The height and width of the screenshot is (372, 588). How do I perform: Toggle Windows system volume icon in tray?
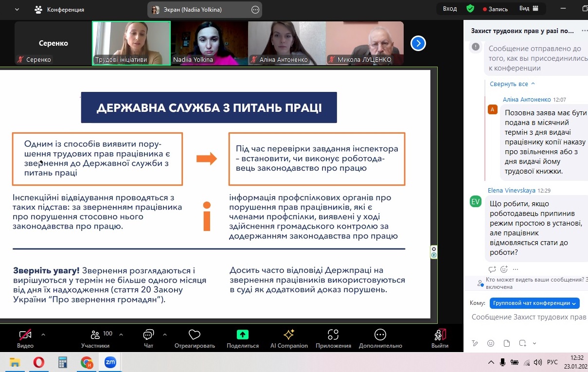538,362
